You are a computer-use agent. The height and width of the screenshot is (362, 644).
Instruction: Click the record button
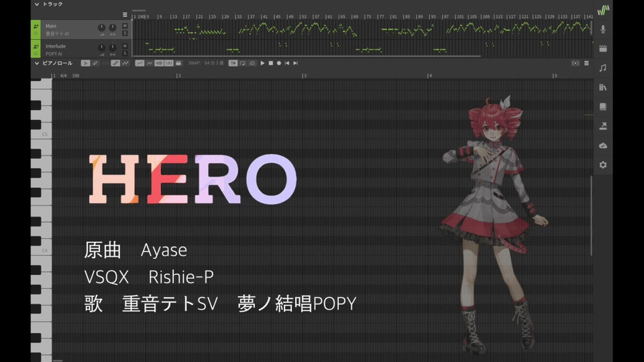click(x=279, y=63)
